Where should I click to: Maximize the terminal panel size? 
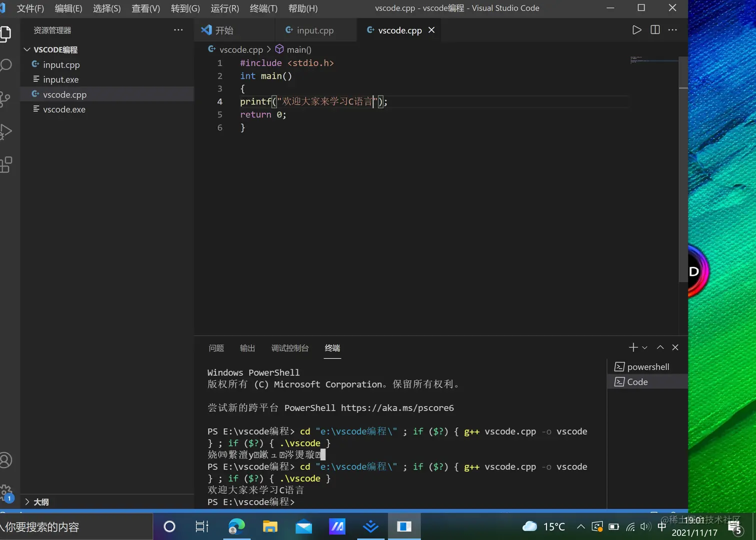click(x=660, y=347)
